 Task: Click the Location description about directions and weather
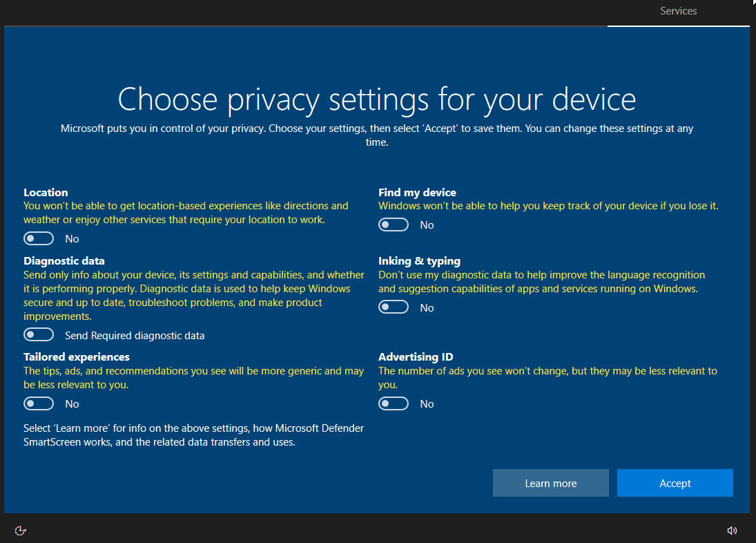click(186, 213)
